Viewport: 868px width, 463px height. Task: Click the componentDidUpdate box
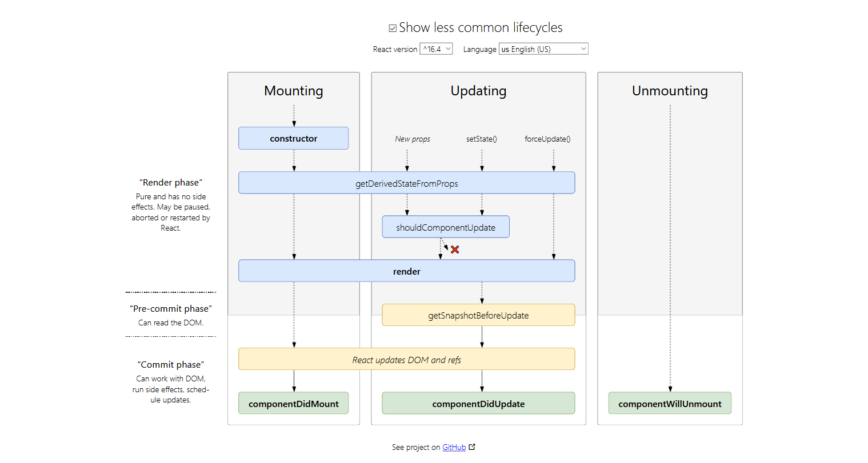pyautogui.click(x=478, y=403)
